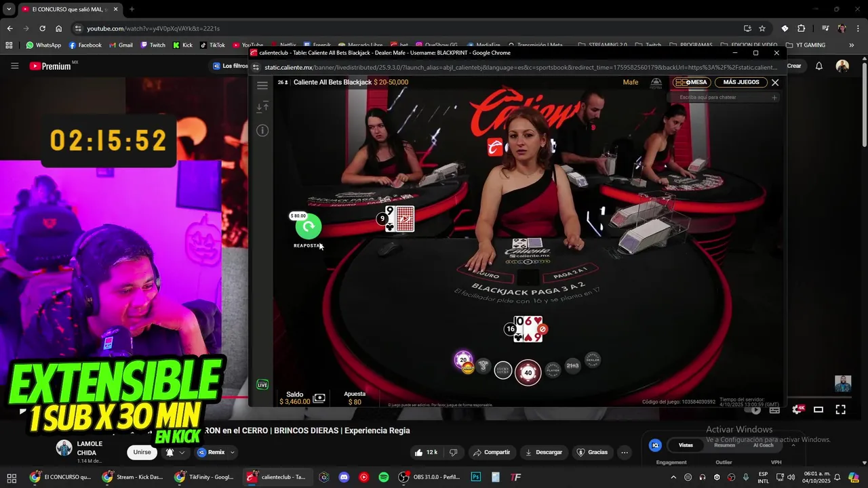Select the Resumen tab
868x488 pixels.
724,445
